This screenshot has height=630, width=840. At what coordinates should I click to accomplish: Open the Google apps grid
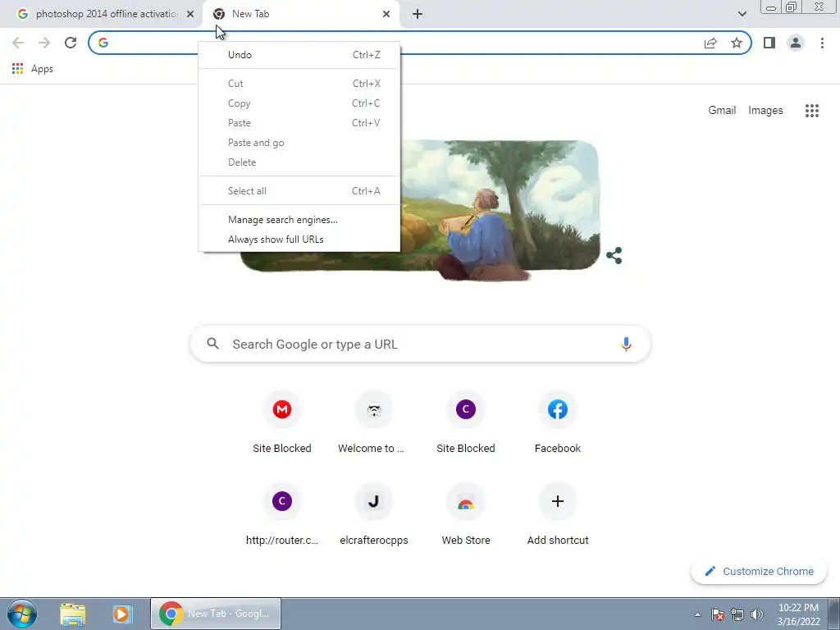coord(811,111)
